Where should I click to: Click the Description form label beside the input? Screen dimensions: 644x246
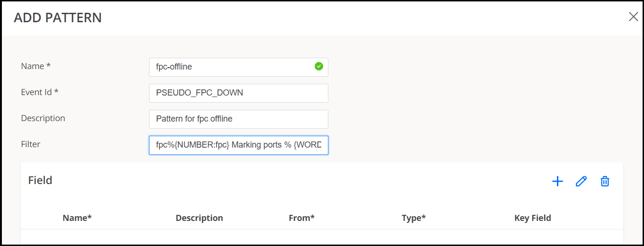point(43,118)
